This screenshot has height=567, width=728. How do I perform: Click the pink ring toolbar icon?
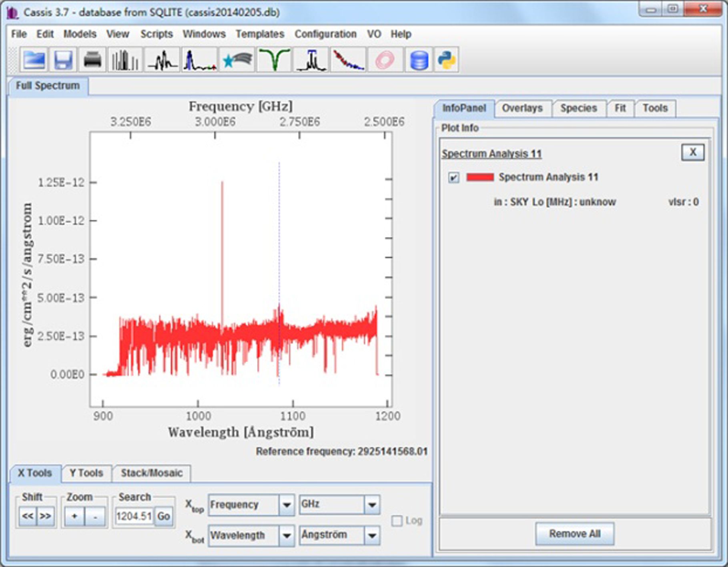click(385, 60)
